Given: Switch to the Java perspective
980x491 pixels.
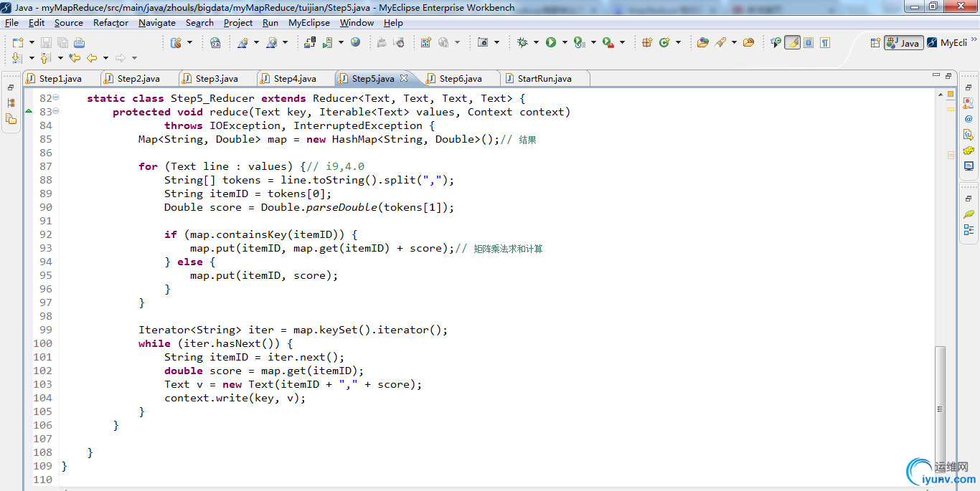Looking at the screenshot, I should [x=904, y=43].
